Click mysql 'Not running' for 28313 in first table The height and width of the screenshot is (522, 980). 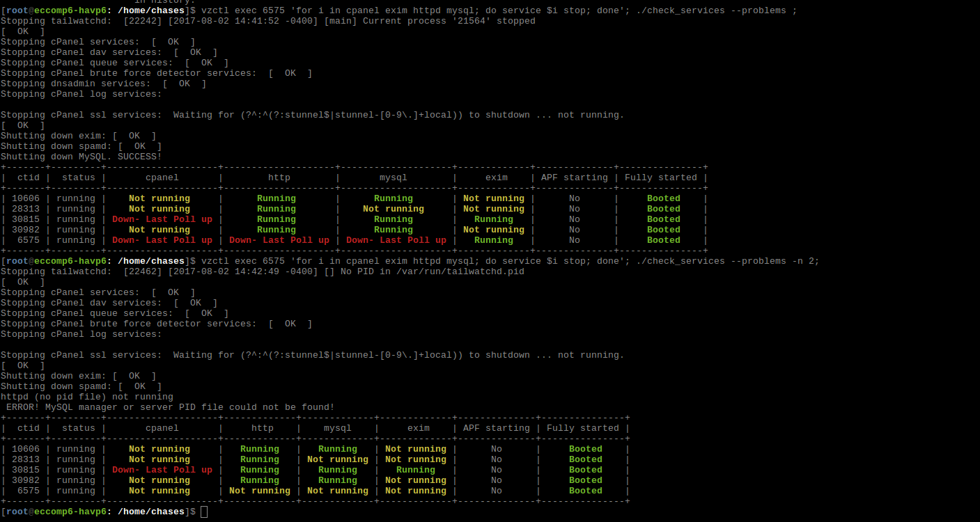(393, 209)
